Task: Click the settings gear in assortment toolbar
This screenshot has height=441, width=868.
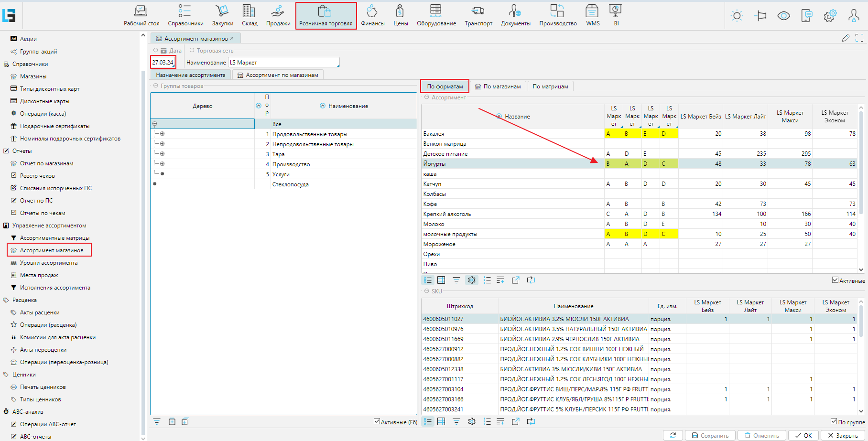Action: 472,280
